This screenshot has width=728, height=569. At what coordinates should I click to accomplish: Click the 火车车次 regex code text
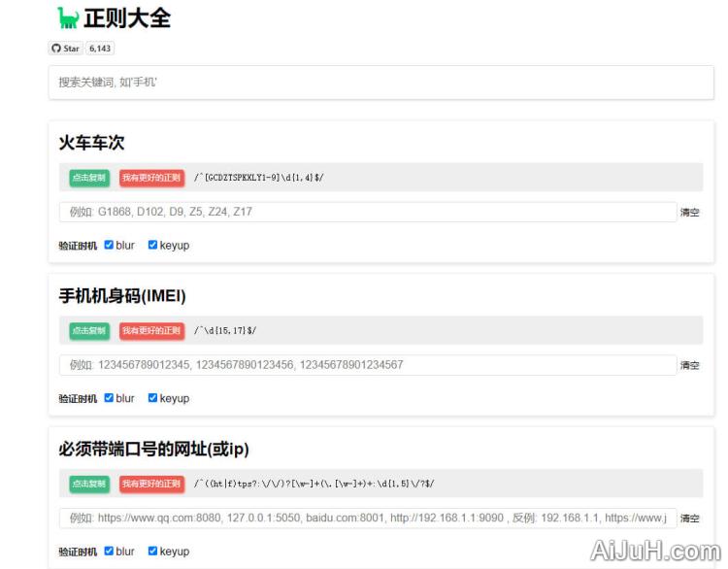coord(258,178)
